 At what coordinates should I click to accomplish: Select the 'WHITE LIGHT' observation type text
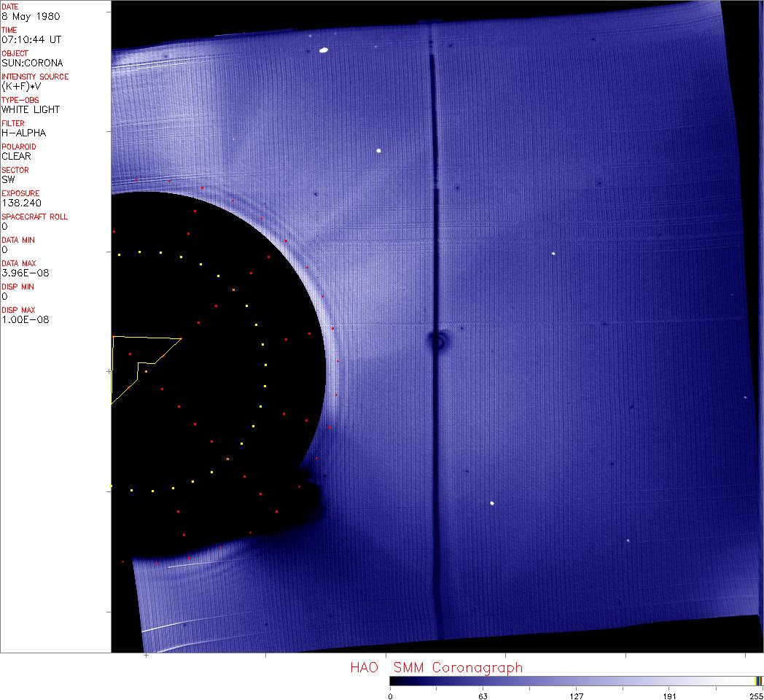point(31,109)
